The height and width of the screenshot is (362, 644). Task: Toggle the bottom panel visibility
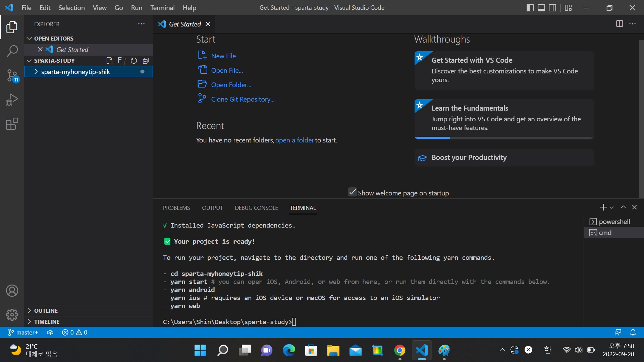[541, 7]
